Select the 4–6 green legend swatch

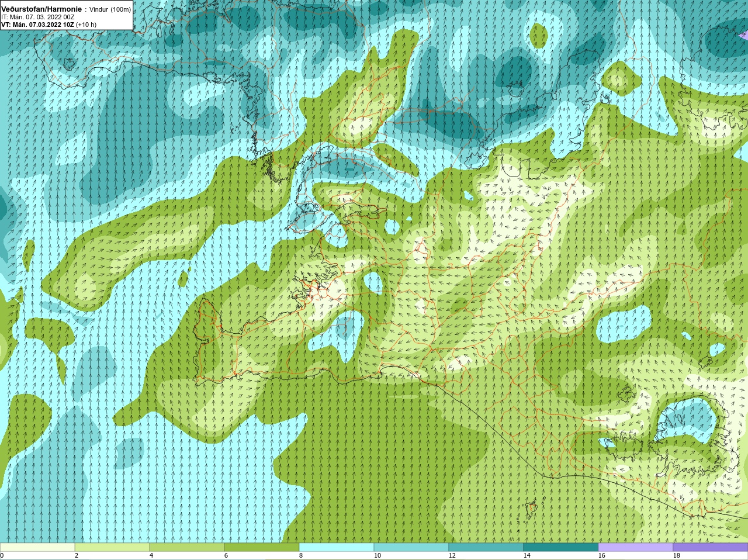(187, 547)
